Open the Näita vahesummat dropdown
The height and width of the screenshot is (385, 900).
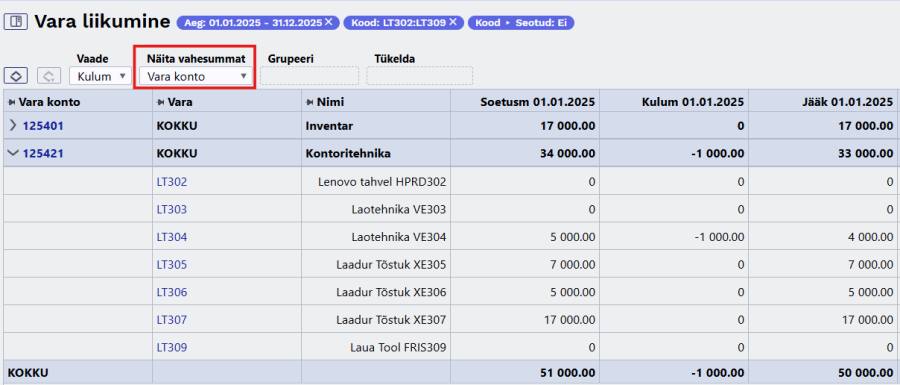pyautogui.click(x=196, y=76)
